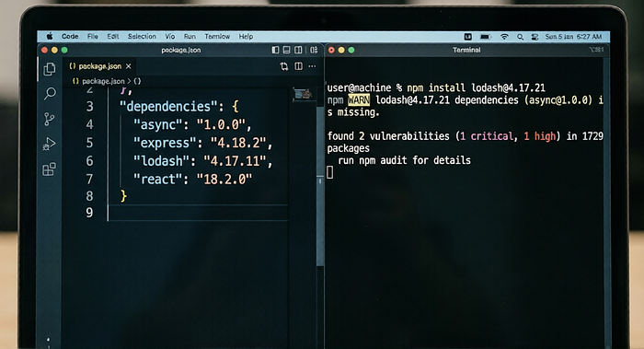Screen dimensions: 644x349
Task: Click the "express" key on line 5
Action: pos(165,143)
